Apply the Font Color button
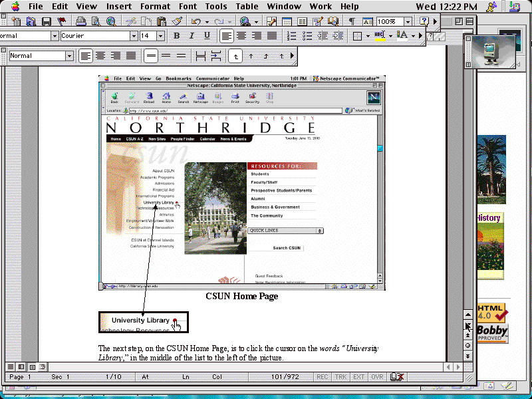Screen dimensions: 532x399 pos(402,36)
